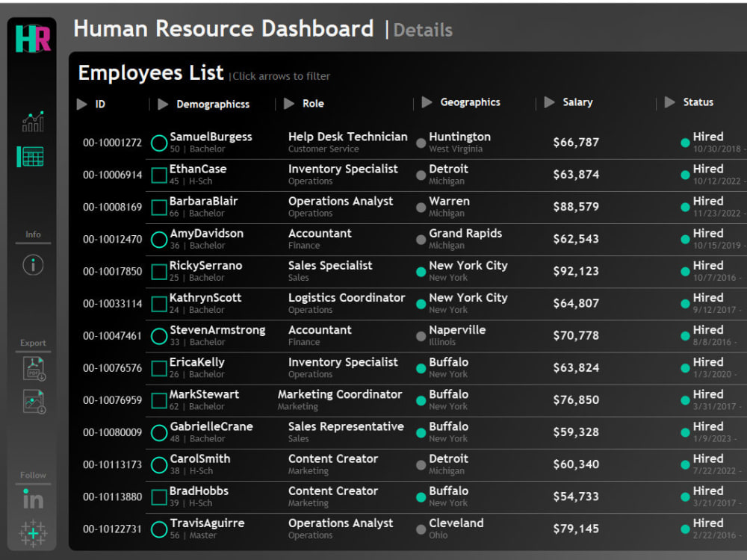The height and width of the screenshot is (560, 747).
Task: Export the dashboard as PDF
Action: pyautogui.click(x=32, y=369)
